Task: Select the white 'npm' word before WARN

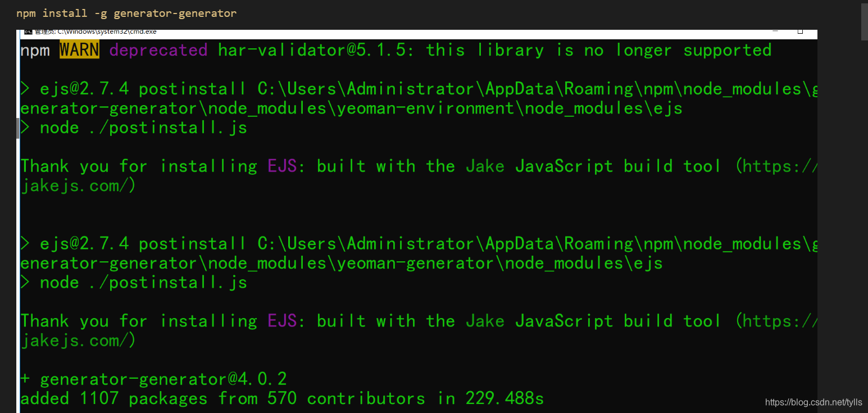Action: (x=37, y=51)
